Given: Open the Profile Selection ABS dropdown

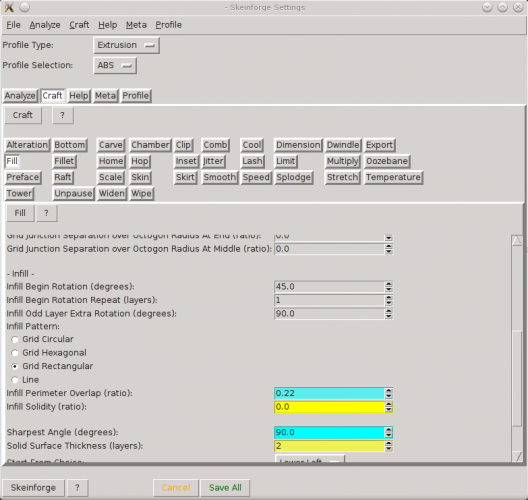Looking at the screenshot, I should (x=115, y=65).
